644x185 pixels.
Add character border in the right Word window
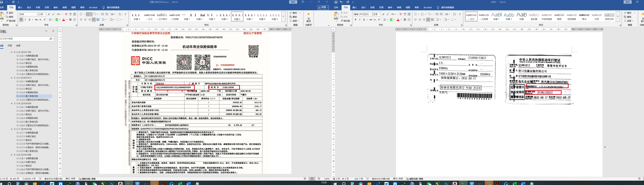point(409,14)
